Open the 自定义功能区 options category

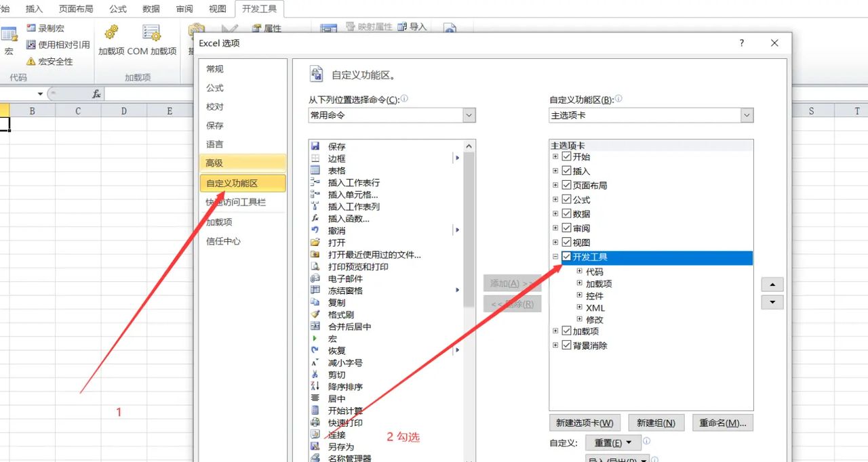click(x=243, y=183)
